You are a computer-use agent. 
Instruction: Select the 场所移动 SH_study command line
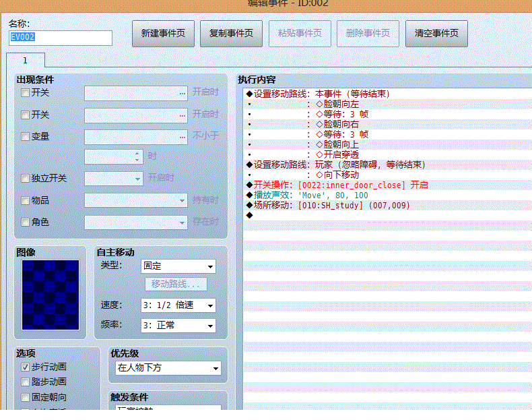pyautogui.click(x=387, y=205)
